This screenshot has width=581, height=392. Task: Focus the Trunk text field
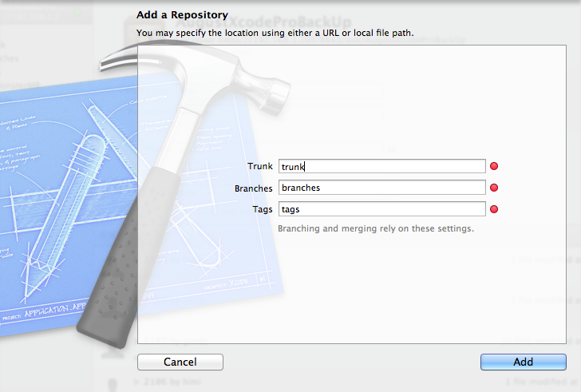(x=381, y=166)
